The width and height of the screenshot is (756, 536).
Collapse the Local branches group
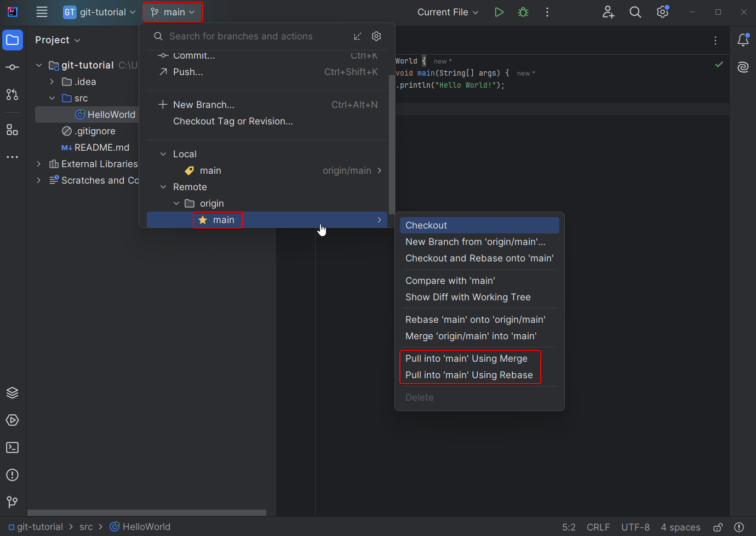click(163, 155)
